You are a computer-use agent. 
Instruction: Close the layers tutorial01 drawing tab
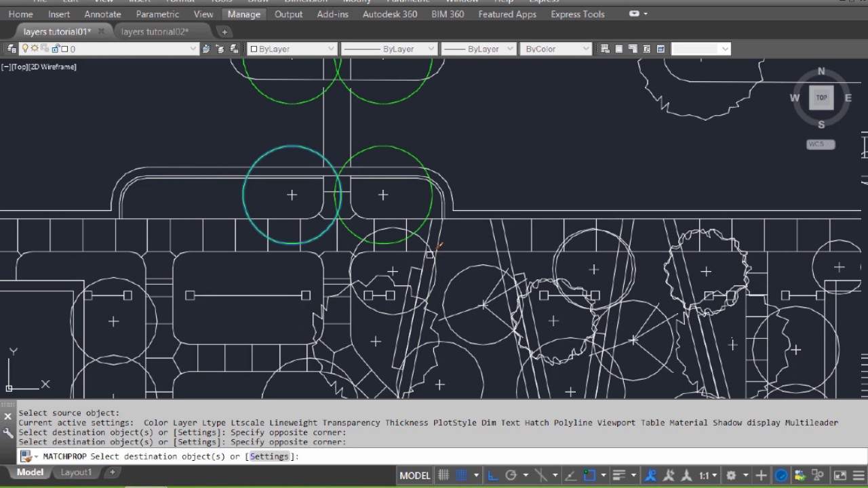(x=102, y=31)
